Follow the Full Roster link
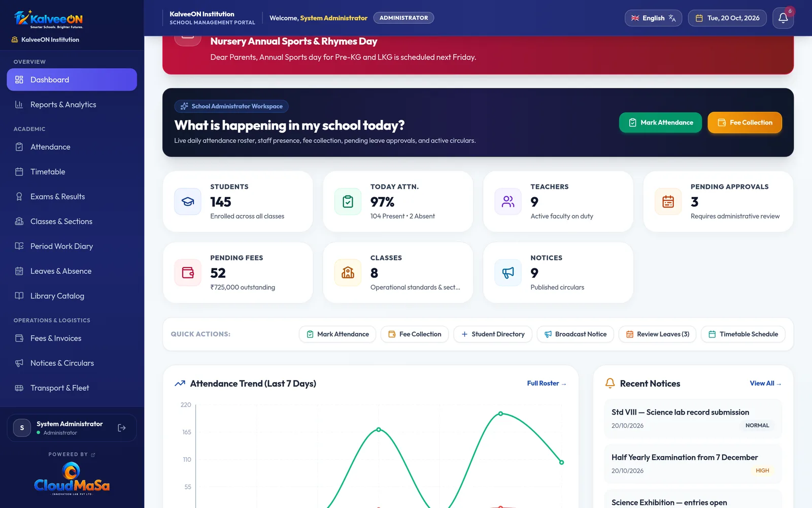This screenshot has width=812, height=508. 547,384
